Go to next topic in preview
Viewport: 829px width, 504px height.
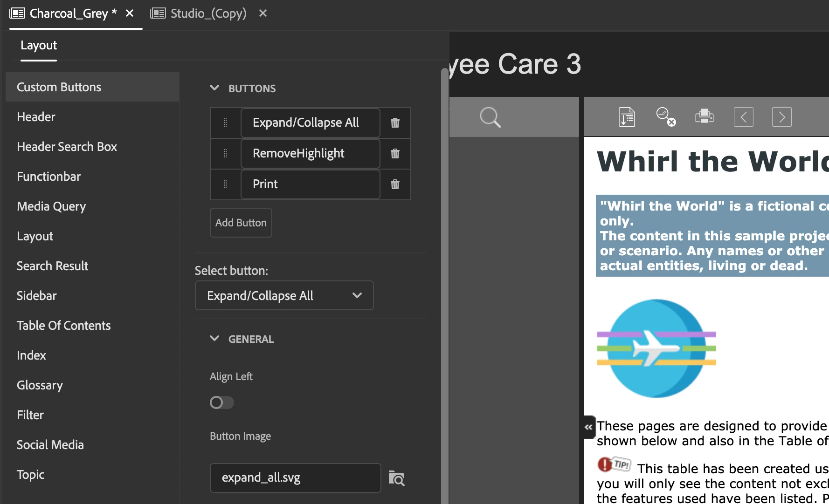pos(782,117)
